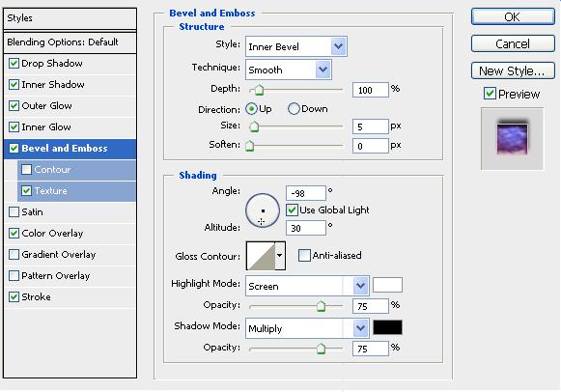
Task: Click the Shadow Opacity slider handle
Action: pos(321,349)
